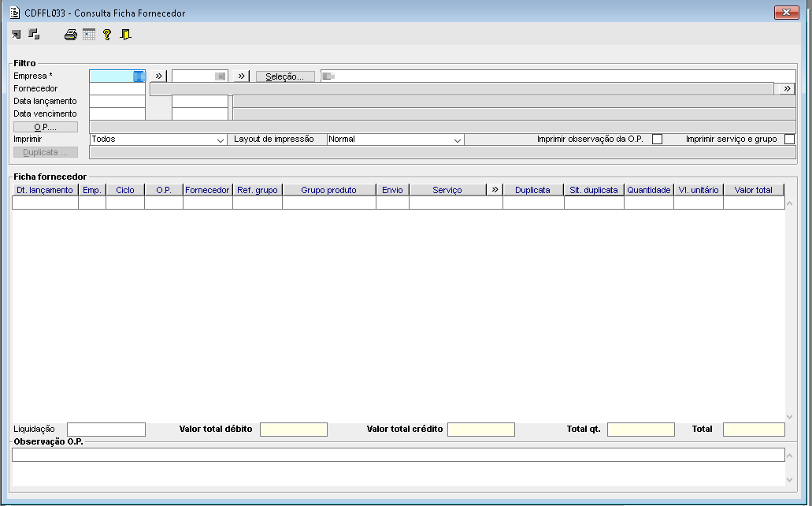Click the 'Filtro' group title

tap(25, 63)
